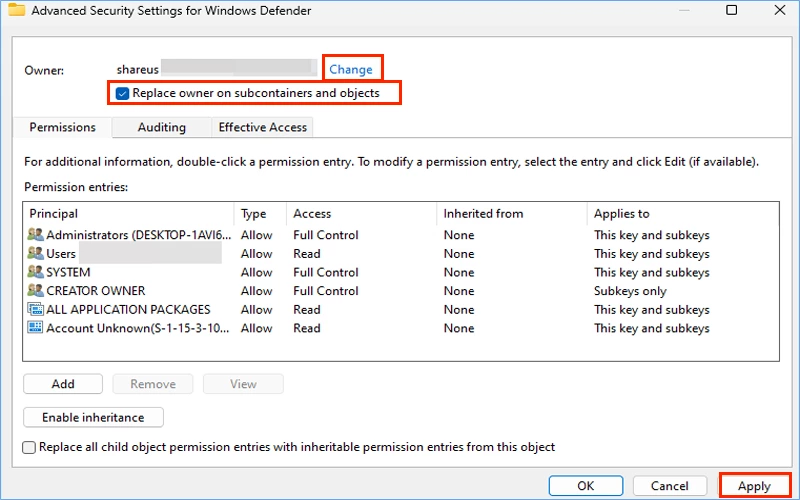Click the owner name shareus
Viewport: 800px width, 500px height.
pos(138,69)
